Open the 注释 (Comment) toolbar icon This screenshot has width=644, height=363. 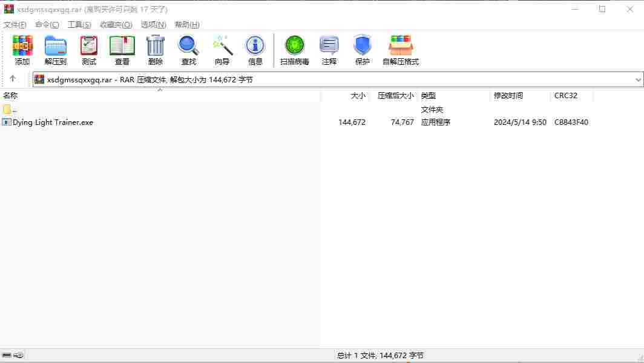click(x=329, y=50)
